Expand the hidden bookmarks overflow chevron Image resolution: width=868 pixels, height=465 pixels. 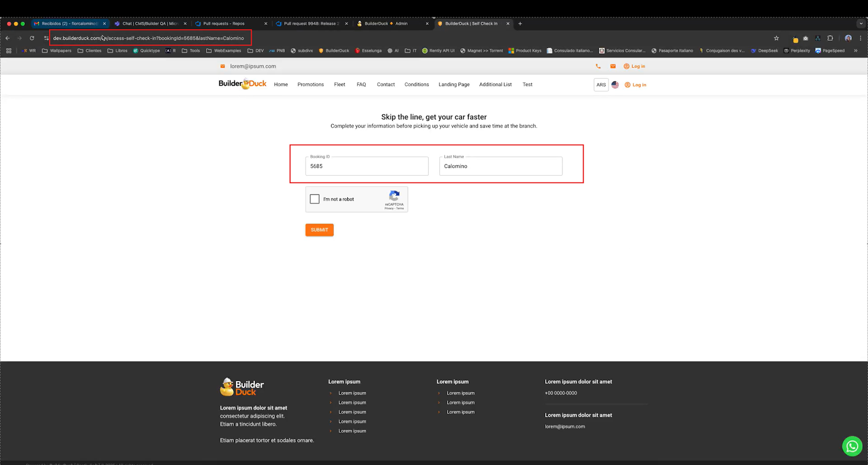(856, 51)
